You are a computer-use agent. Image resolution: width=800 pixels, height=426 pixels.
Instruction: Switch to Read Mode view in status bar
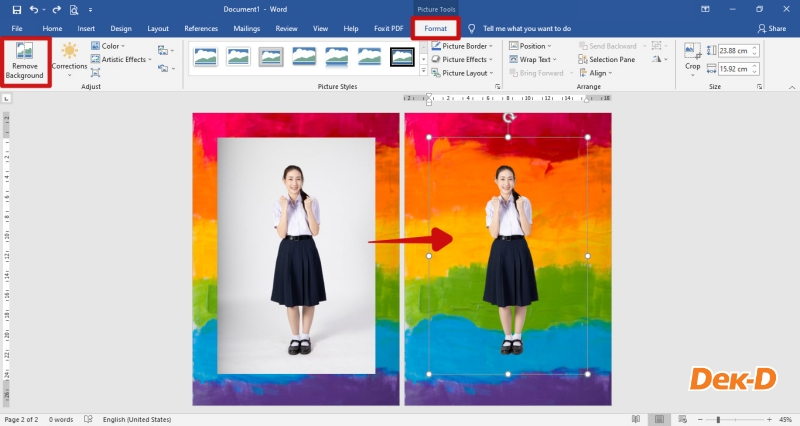coord(635,419)
